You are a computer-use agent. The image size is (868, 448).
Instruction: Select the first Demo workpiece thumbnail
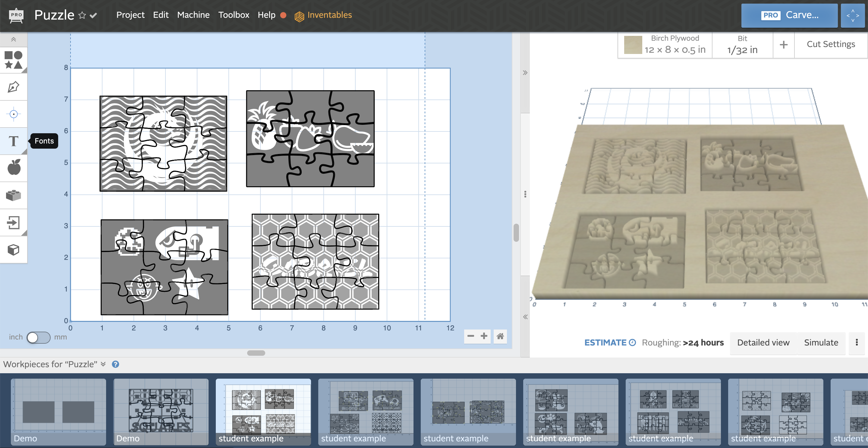[x=58, y=412]
